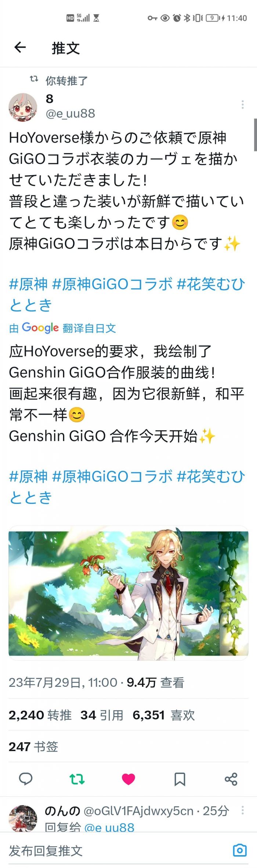
Task: Tap the reply speech bubble icon
Action: pyautogui.click(x=25, y=779)
